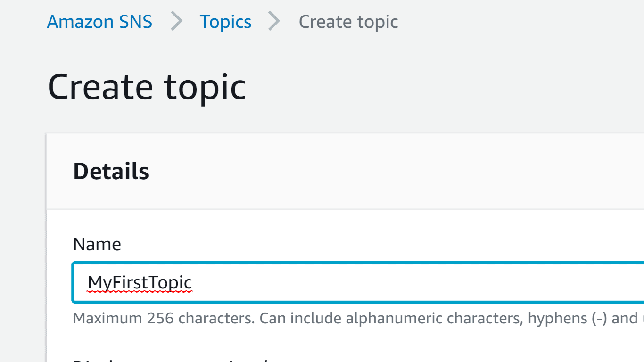Select the breadcrumb arrow following Amazon SNS
Screen dimensions: 644x362
(177, 21)
